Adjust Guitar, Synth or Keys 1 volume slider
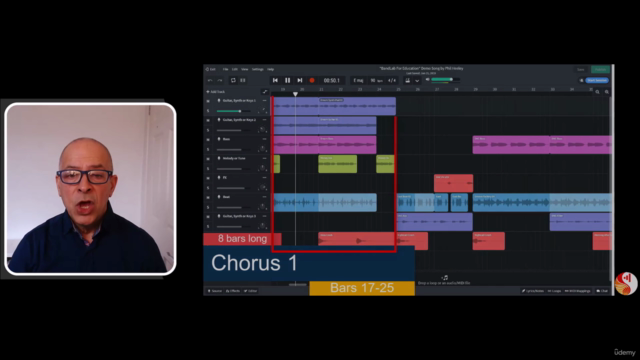Image resolution: width=640 pixels, height=360 pixels. pyautogui.click(x=235, y=111)
